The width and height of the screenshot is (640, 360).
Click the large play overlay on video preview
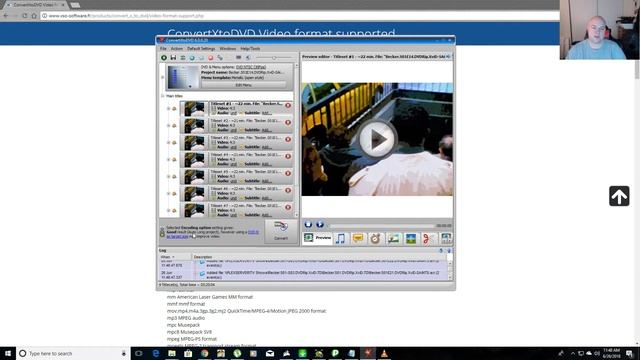(377, 139)
